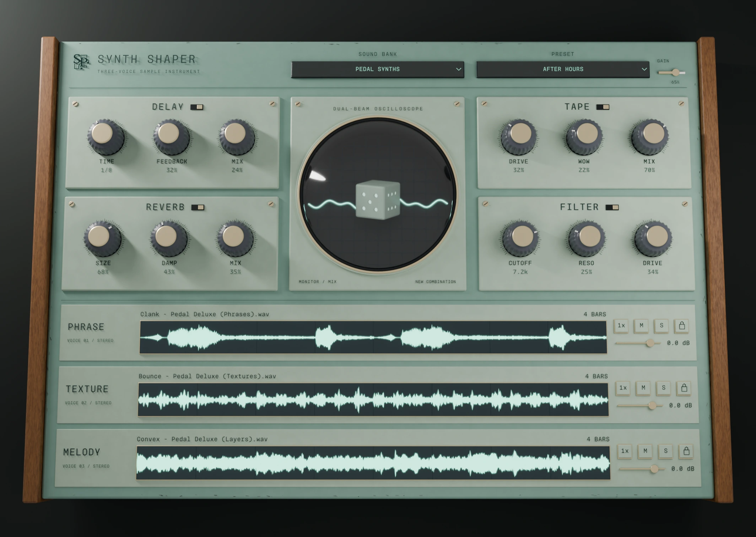This screenshot has width=756, height=537.
Task: Click the Melody waveform Convex sample display
Action: pyautogui.click(x=373, y=463)
